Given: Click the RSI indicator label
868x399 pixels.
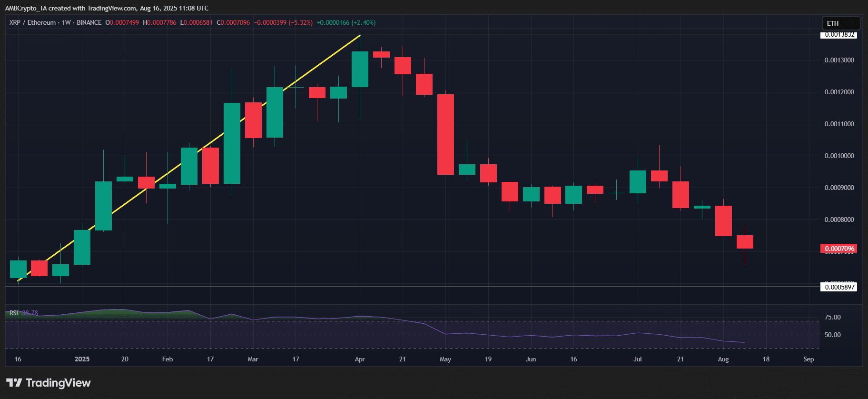Looking at the screenshot, I should [14, 313].
